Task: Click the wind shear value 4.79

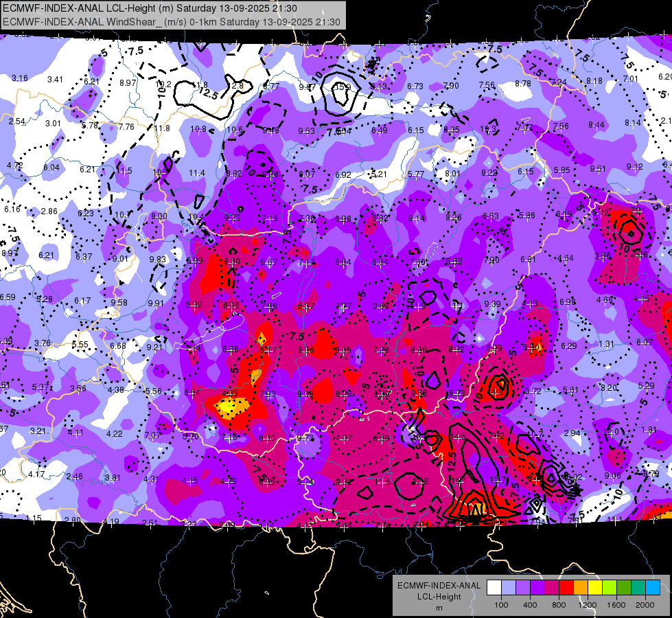Action: coord(229,481)
